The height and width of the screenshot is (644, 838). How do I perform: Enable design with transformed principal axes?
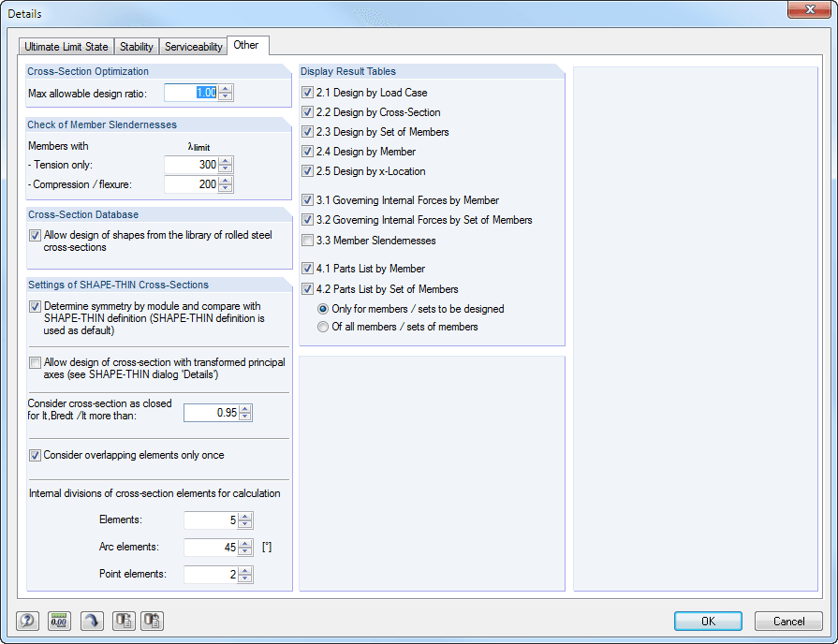(35, 363)
